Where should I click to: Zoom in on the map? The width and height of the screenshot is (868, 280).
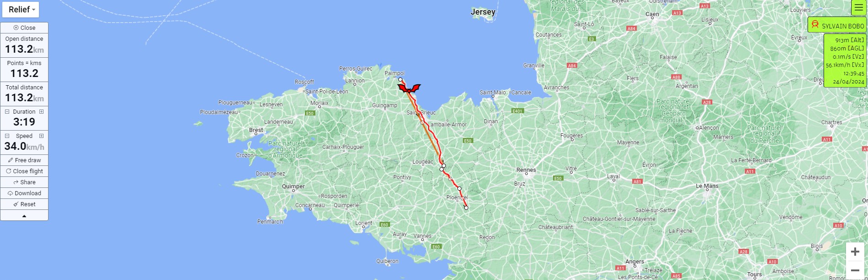855,252
